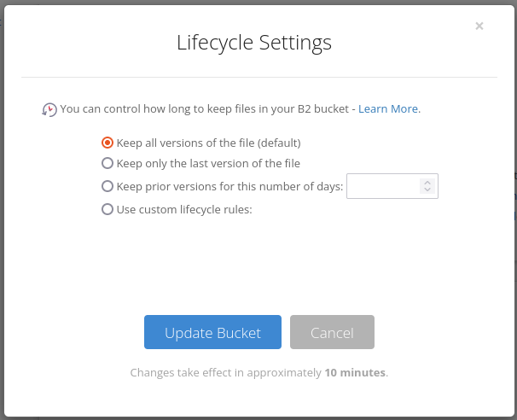The width and height of the screenshot is (517, 420).
Task: Decrease days using the stepper down arrow
Action: pyautogui.click(x=427, y=190)
